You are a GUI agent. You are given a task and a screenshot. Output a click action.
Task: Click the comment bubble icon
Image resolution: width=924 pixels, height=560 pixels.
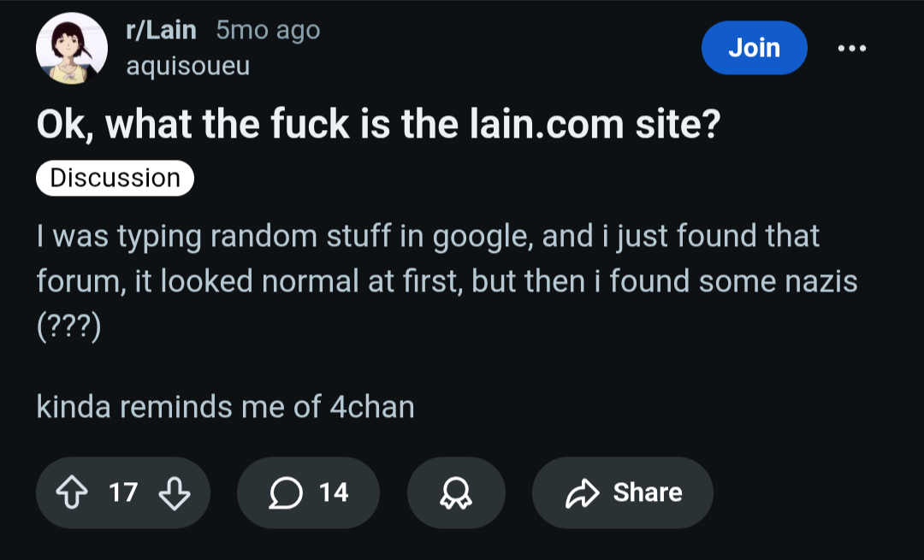click(x=283, y=492)
